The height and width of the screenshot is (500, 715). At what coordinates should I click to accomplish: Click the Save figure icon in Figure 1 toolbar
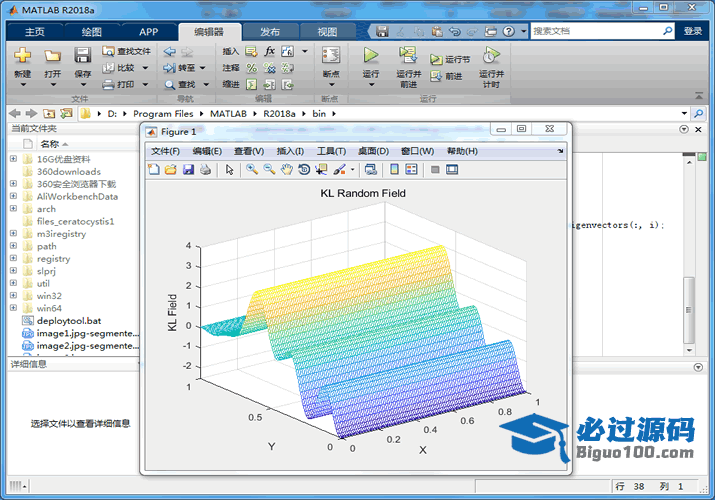188,170
